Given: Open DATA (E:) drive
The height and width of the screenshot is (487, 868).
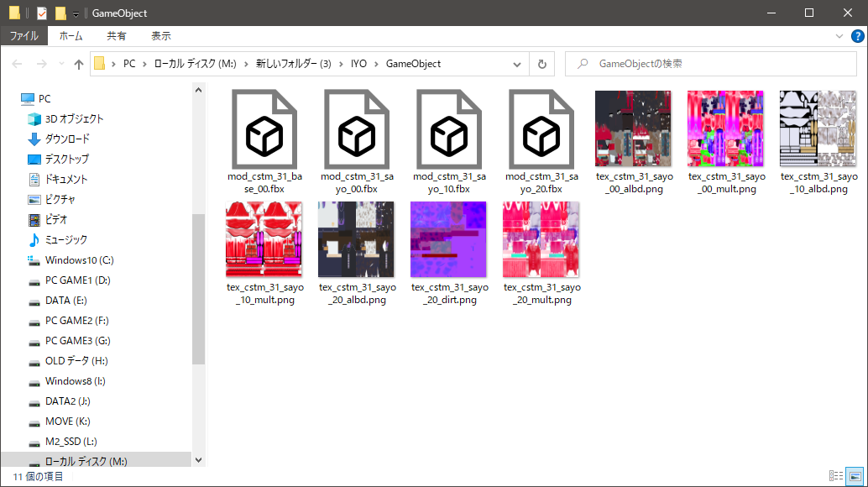Looking at the screenshot, I should (65, 301).
